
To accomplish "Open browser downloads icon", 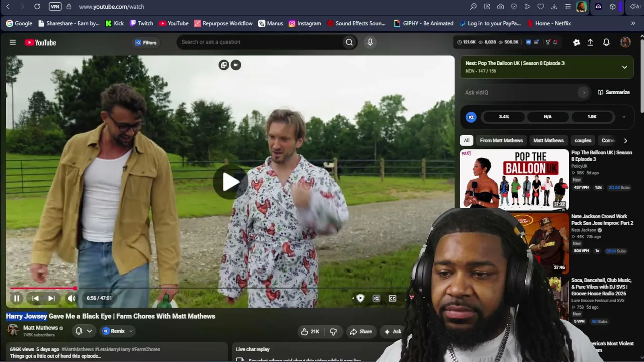I will point(554,7).
